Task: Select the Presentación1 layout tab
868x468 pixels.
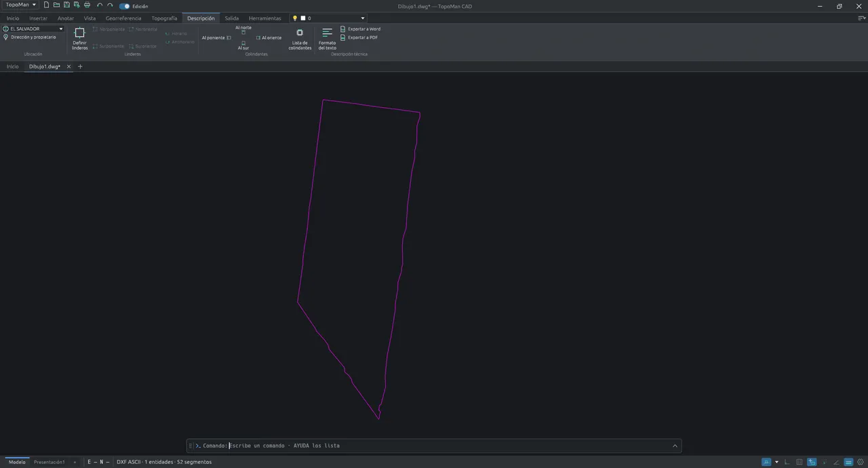Action: 50,462
